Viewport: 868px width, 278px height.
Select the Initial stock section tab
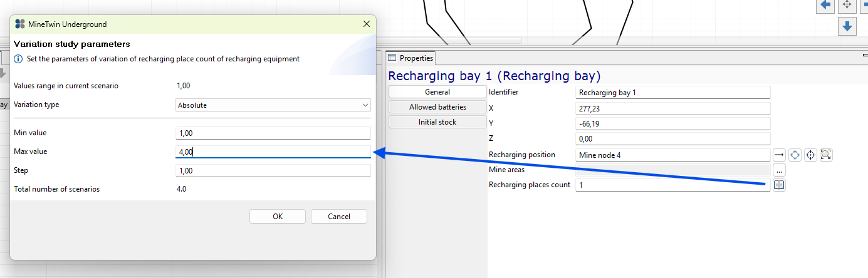437,122
